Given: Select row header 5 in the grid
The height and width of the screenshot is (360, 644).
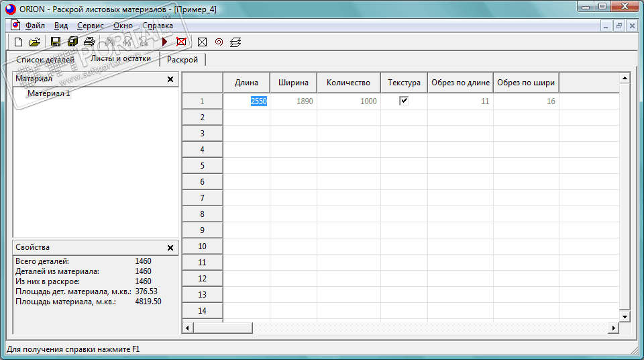Looking at the screenshot, I should (x=203, y=166).
